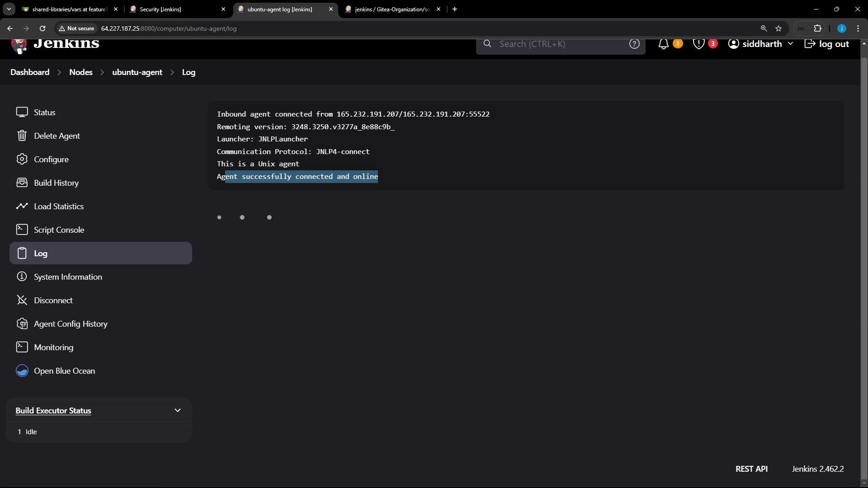Open Script Console via its terminal icon
The image size is (868, 488).
pos(22,230)
